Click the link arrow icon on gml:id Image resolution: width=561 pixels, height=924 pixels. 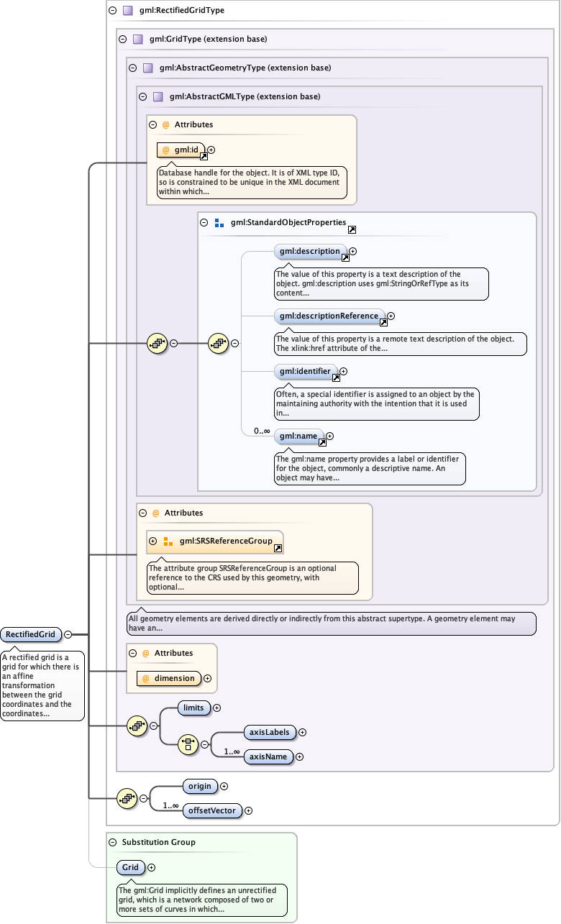(x=204, y=156)
